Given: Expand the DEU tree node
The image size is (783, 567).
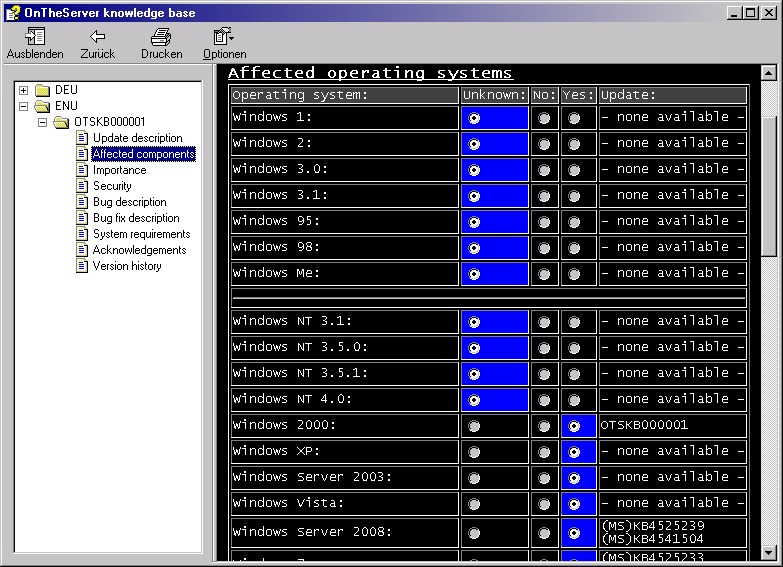Looking at the screenshot, I should pos(23,90).
